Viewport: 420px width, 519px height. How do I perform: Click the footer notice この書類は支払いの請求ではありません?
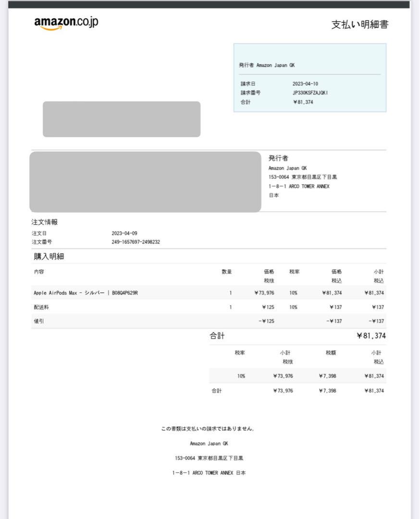(208, 429)
